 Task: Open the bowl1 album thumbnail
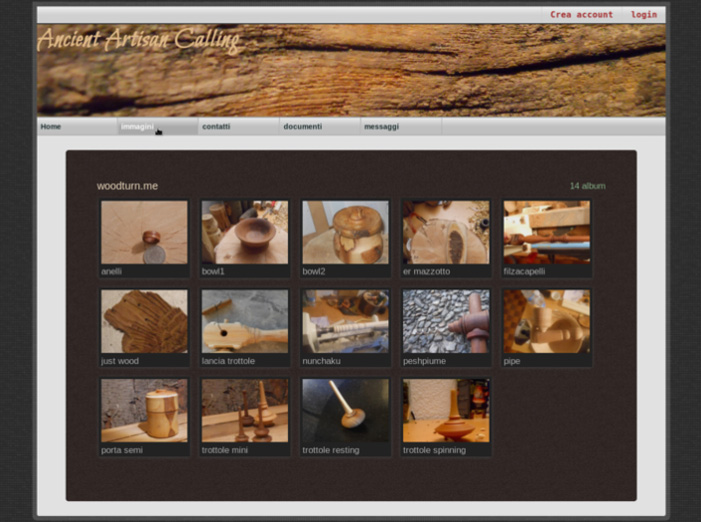[245, 232]
